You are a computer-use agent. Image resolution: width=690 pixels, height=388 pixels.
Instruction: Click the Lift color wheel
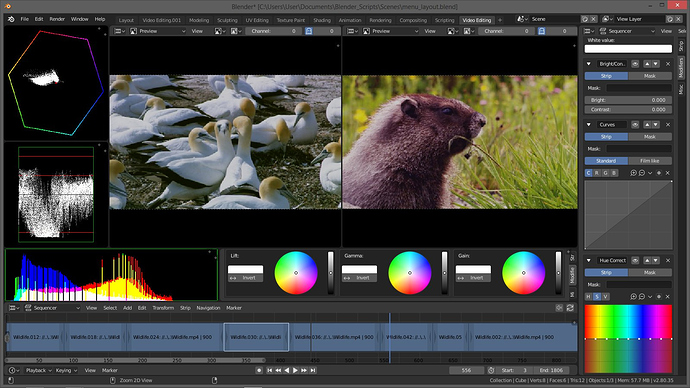click(296, 273)
